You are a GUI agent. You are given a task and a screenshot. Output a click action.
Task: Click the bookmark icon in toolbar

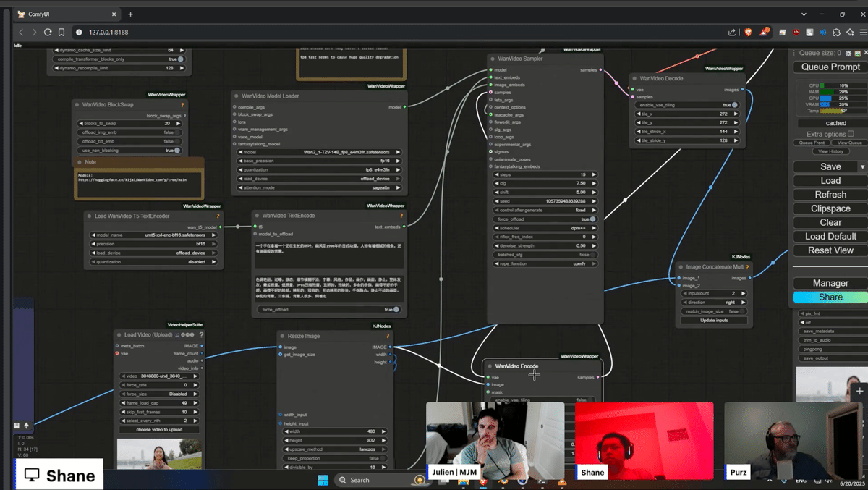click(61, 32)
